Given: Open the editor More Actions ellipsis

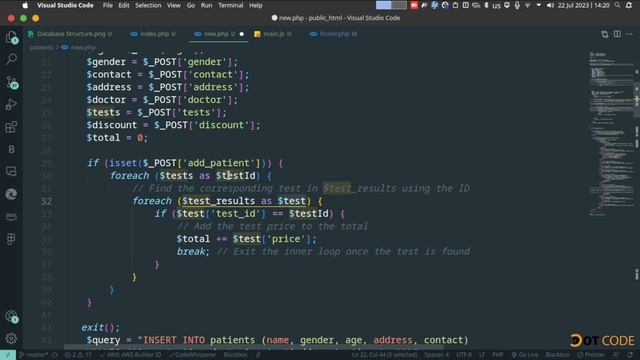Looking at the screenshot, I should click(629, 34).
